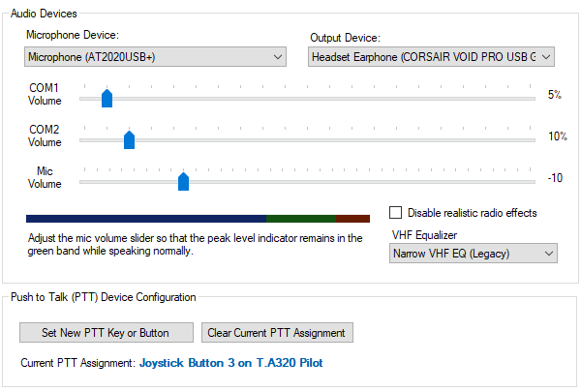Click the blue section of the peak level bar
581x392 pixels.
click(x=145, y=219)
